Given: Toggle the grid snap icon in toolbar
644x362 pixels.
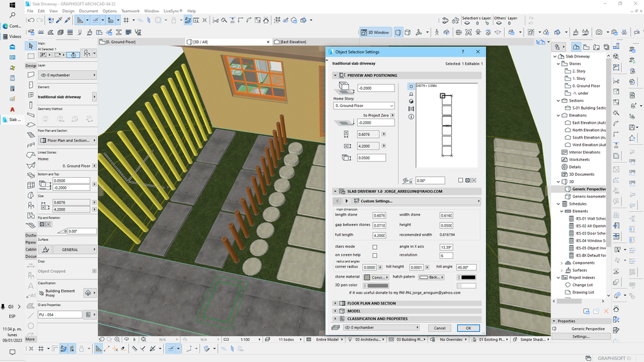Looking at the screenshot, I should 126,21.
